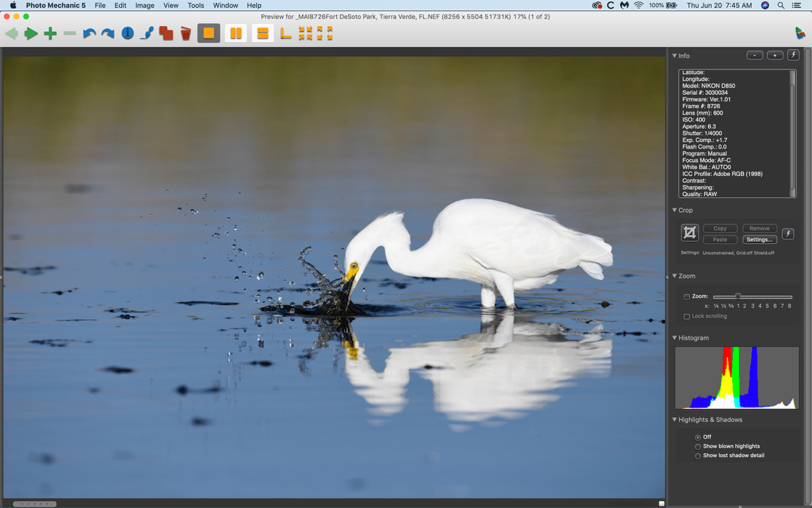Open the File menu

pyautogui.click(x=100, y=5)
